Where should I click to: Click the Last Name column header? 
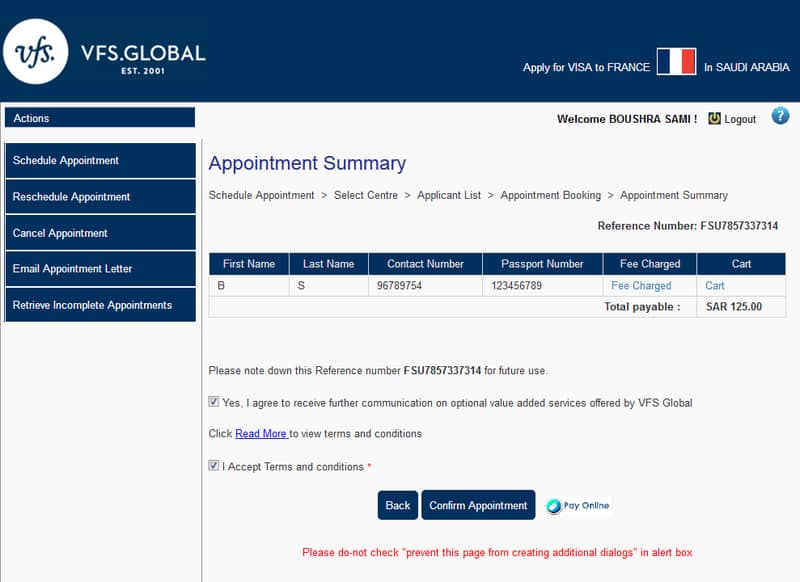[329, 264]
